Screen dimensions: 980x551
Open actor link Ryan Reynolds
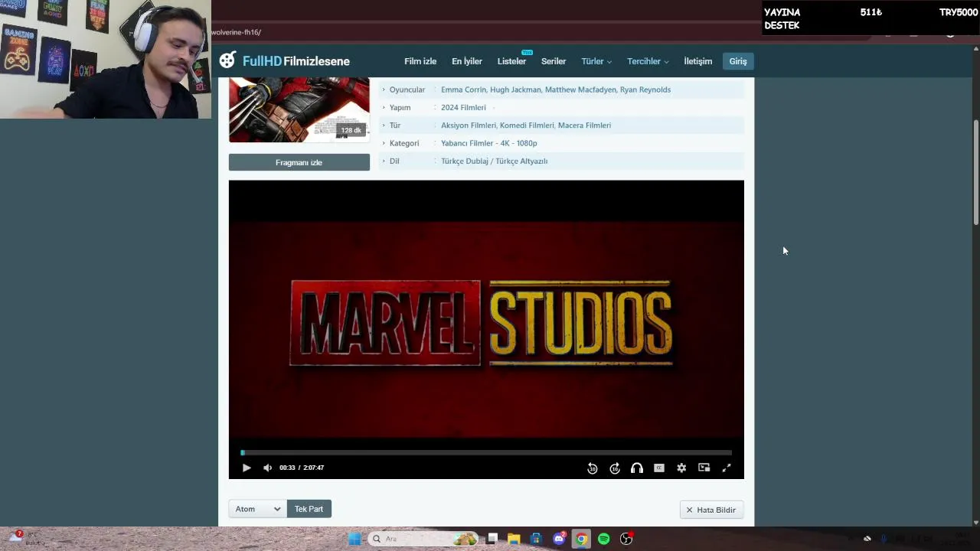(645, 90)
